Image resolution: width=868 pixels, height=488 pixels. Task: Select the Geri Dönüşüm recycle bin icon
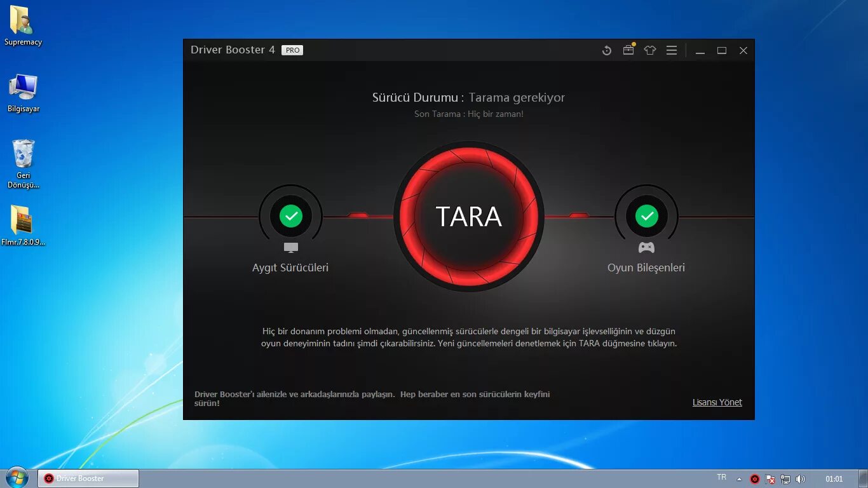24,164
